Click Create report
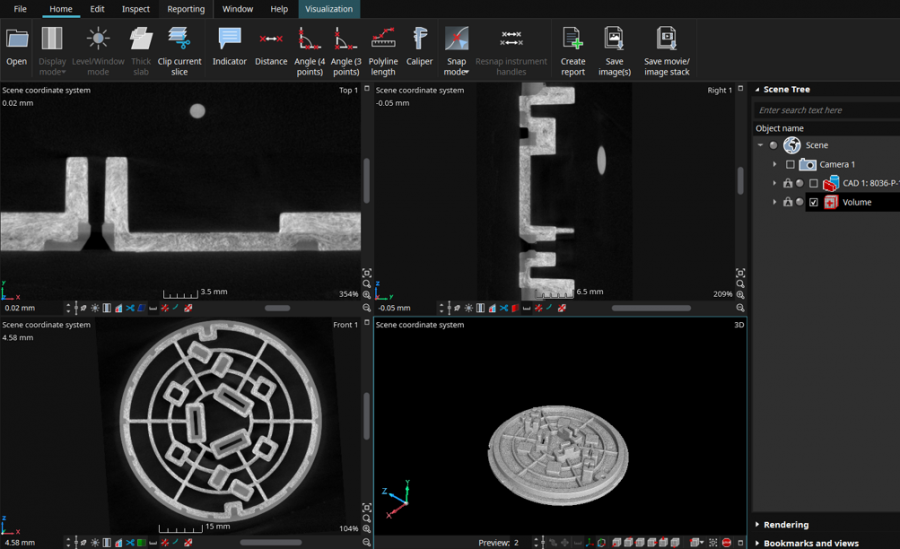 click(x=573, y=51)
